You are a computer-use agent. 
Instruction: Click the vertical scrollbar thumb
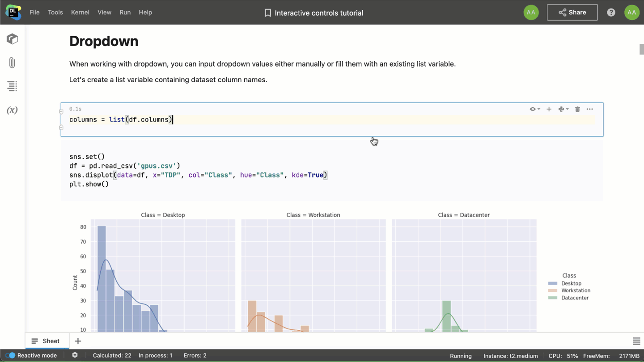tap(641, 49)
